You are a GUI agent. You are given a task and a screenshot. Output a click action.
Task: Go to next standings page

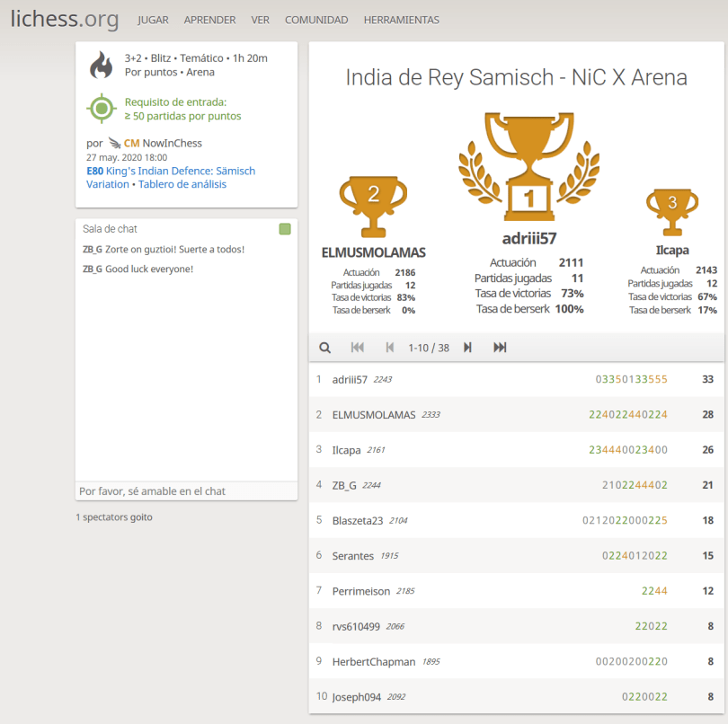(x=467, y=348)
